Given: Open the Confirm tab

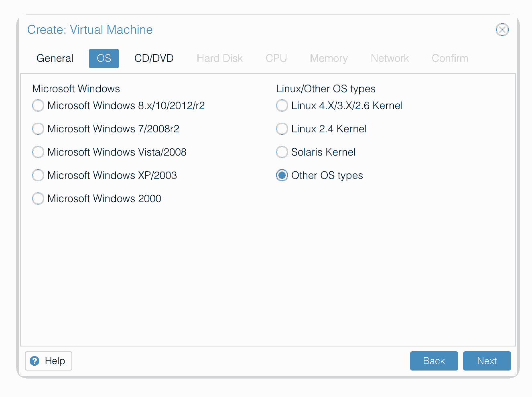Looking at the screenshot, I should click(x=450, y=59).
